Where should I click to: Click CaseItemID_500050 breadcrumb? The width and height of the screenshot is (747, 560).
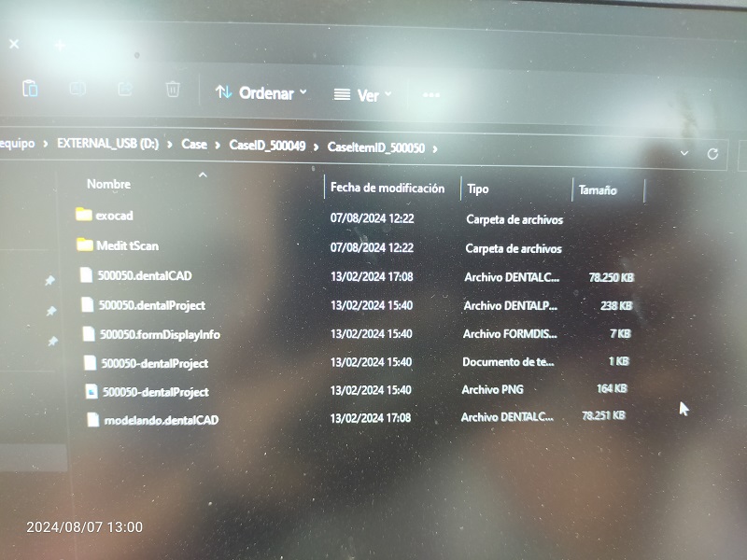(376, 147)
